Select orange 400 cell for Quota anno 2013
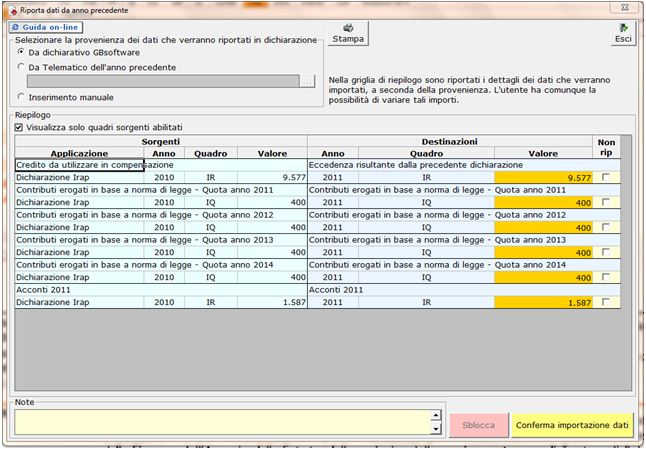 543,252
